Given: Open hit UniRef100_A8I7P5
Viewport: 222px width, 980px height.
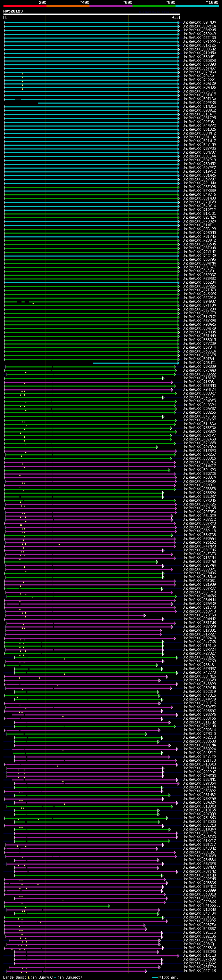Looking at the screenshot, I should coord(199,118).
